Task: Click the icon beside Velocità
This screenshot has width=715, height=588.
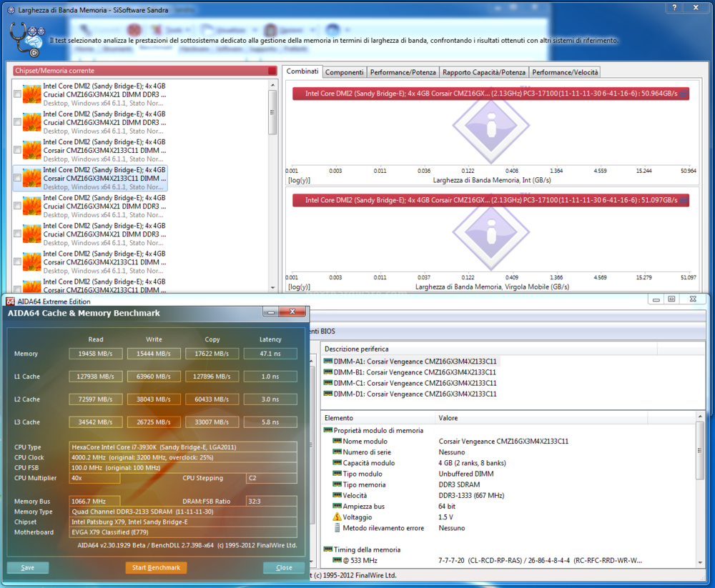Action: coord(337,495)
